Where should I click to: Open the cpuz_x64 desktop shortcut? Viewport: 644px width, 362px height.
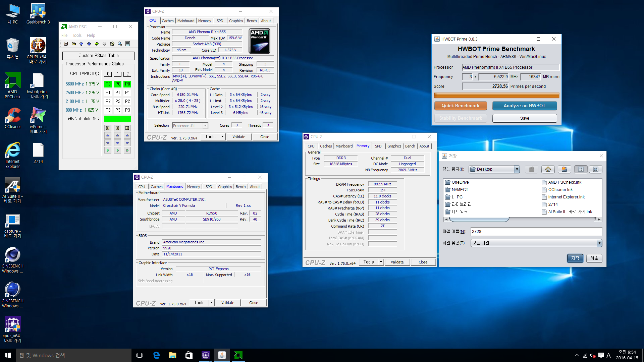(x=12, y=329)
